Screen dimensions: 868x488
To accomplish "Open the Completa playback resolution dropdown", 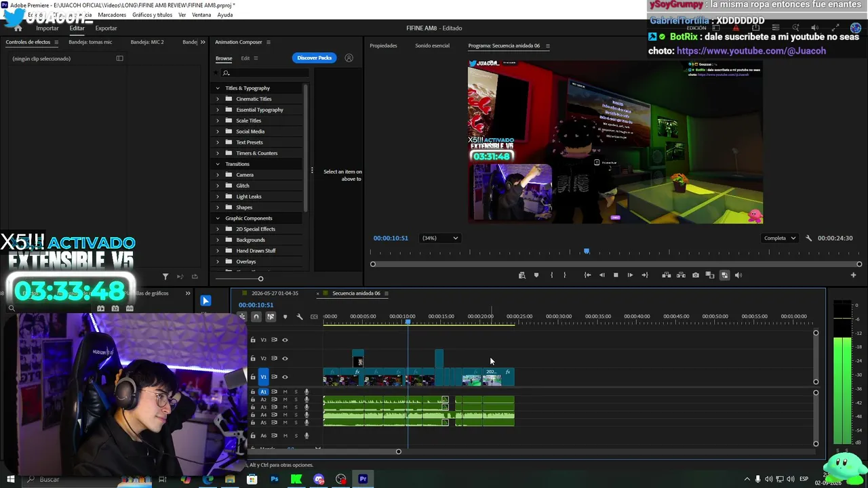I will pyautogui.click(x=780, y=238).
